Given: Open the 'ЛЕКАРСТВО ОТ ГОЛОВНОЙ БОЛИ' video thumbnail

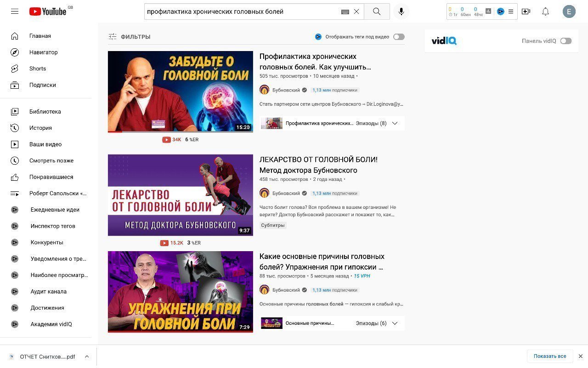Looking at the screenshot, I should tap(181, 195).
